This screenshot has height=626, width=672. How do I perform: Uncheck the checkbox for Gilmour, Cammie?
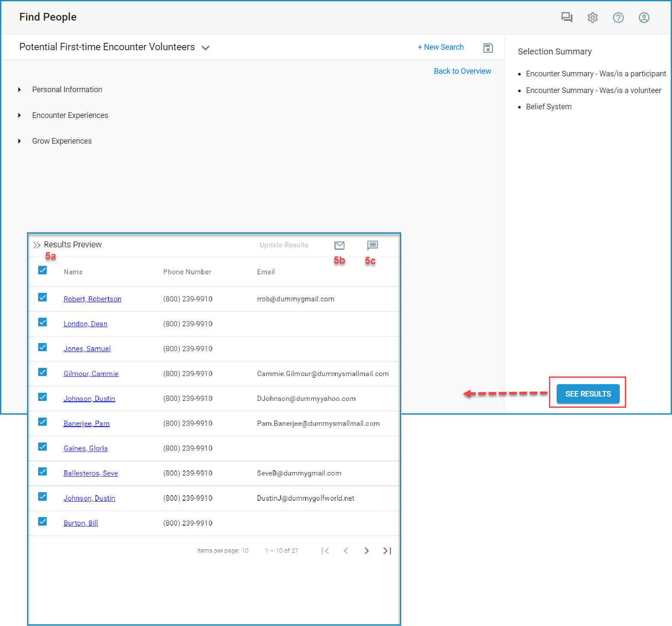click(42, 372)
